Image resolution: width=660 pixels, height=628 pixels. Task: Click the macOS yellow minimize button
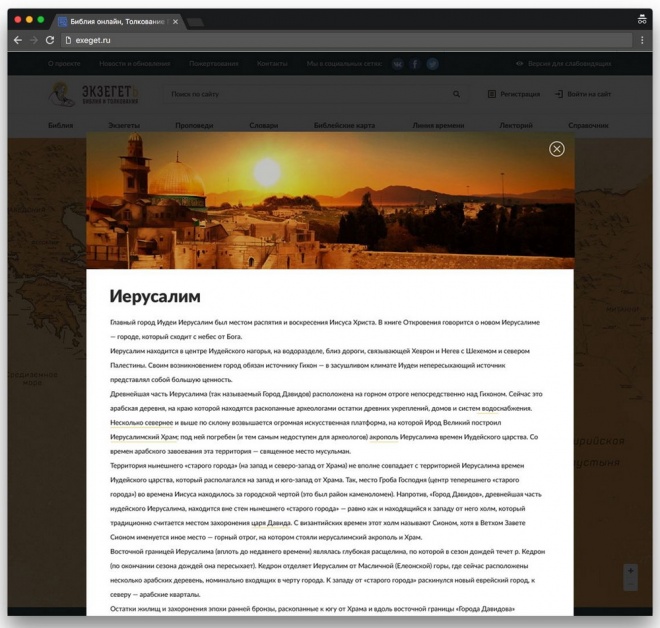click(29, 19)
